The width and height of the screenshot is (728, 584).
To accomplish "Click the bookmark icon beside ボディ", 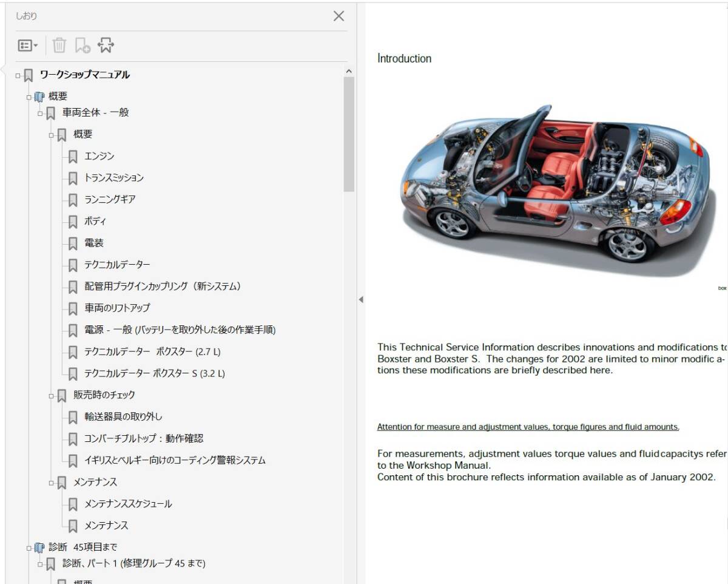I will pyautogui.click(x=73, y=222).
